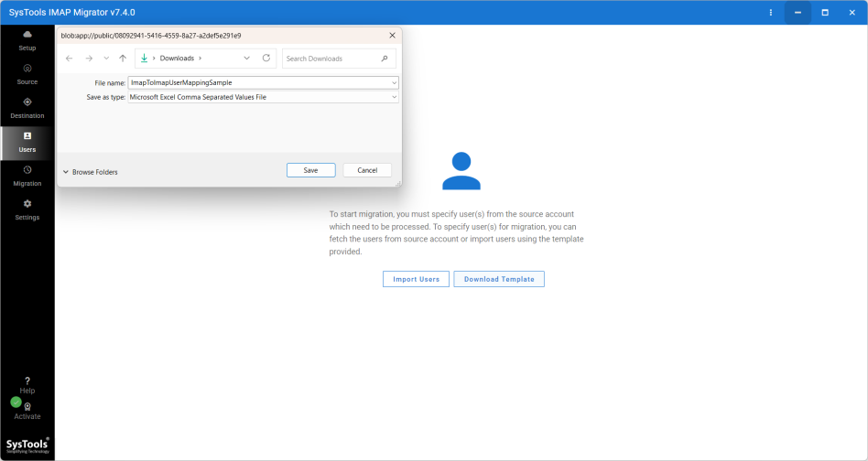Click the Help question mark icon

point(27,381)
